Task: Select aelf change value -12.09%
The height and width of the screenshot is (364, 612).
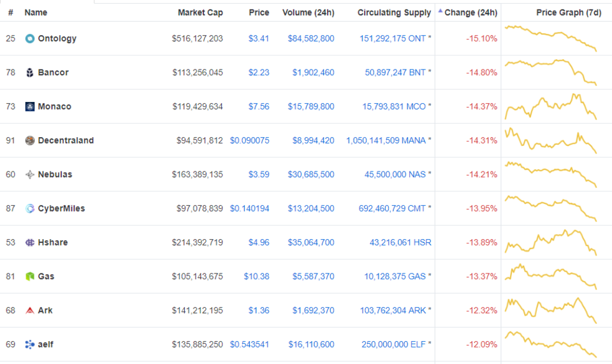Action: 482,344
